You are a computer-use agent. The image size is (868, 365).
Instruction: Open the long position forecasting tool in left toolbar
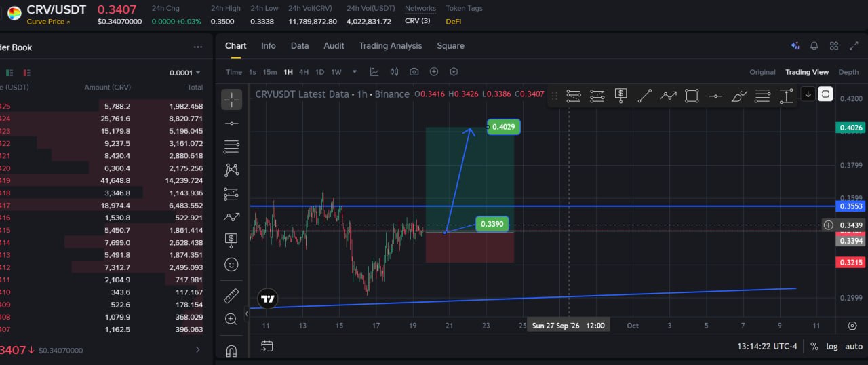pos(232,193)
